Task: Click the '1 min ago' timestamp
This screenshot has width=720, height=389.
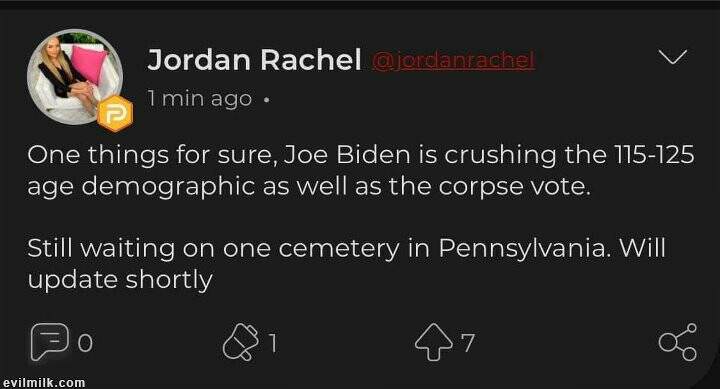Action: click(200, 99)
